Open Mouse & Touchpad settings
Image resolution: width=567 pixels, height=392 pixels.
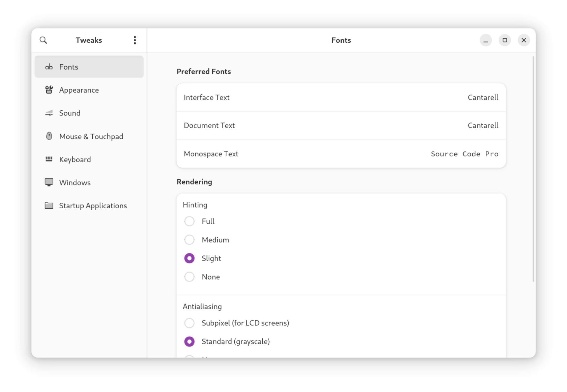[x=89, y=136]
